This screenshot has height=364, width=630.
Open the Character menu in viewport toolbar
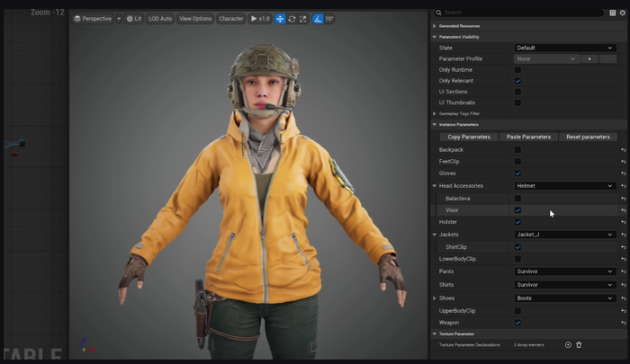[230, 18]
